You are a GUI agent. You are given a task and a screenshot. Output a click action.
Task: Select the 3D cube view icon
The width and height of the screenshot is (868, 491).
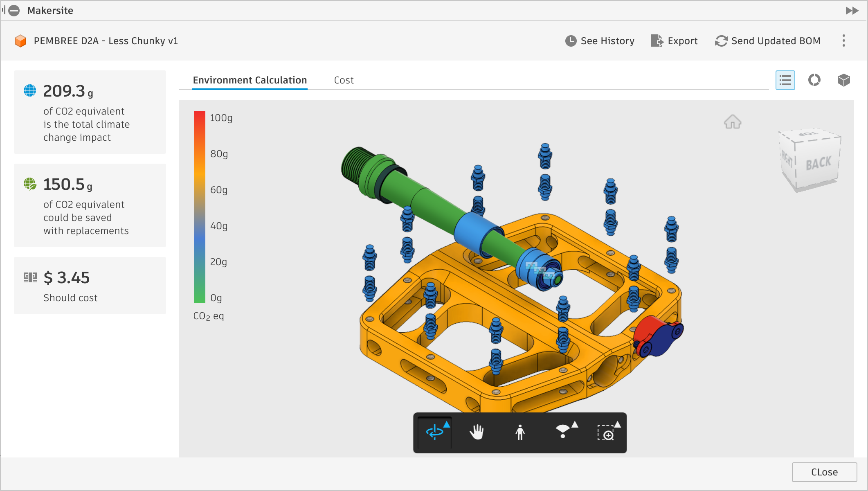coord(843,80)
